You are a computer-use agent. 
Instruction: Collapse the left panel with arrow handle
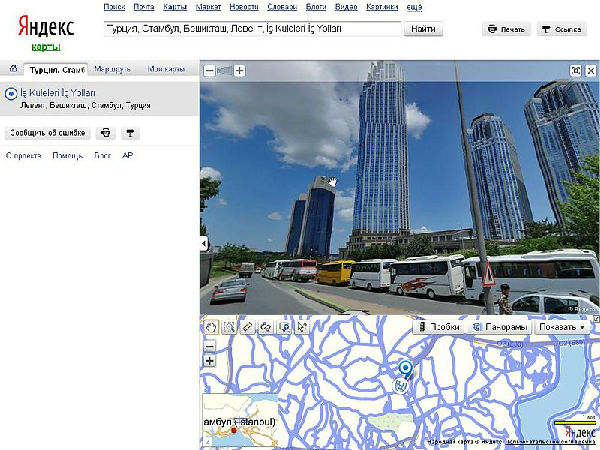(204, 244)
